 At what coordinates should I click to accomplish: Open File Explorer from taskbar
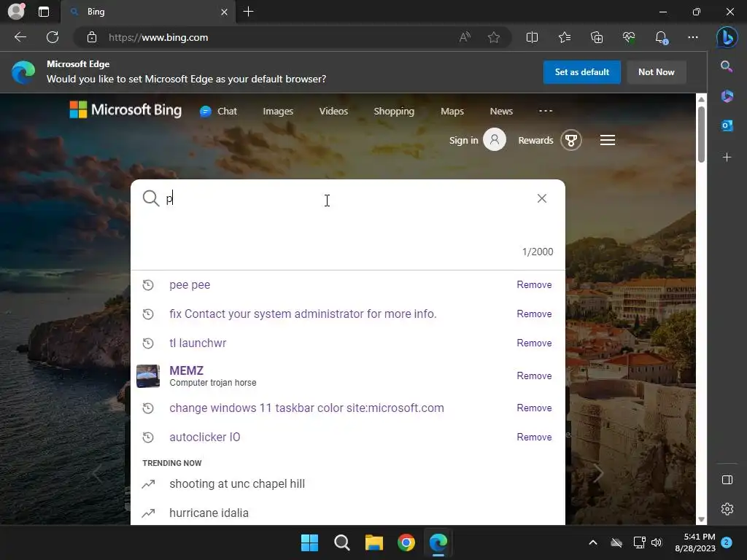374,542
